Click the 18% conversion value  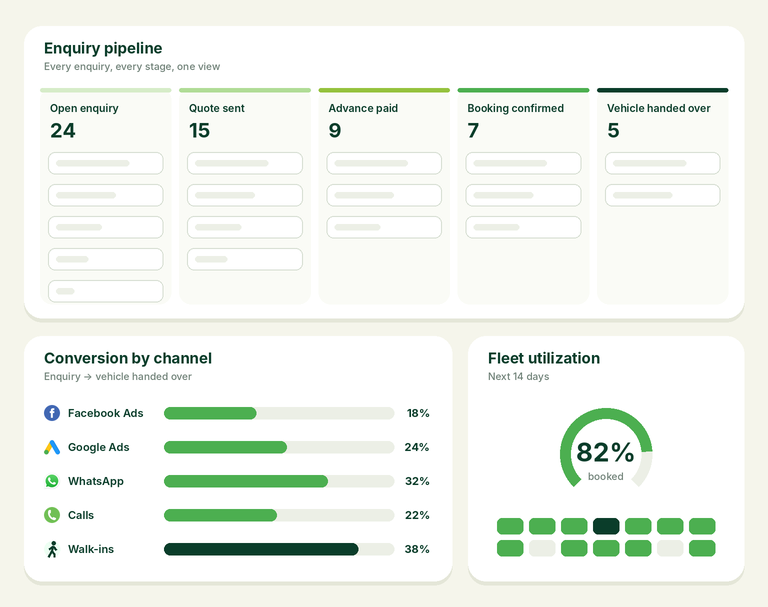pyautogui.click(x=418, y=413)
